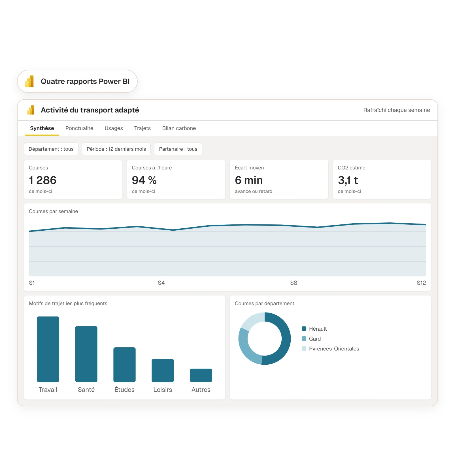The width and height of the screenshot is (455, 476).
Task: Click the avance ou retard caption
Action: point(254,191)
